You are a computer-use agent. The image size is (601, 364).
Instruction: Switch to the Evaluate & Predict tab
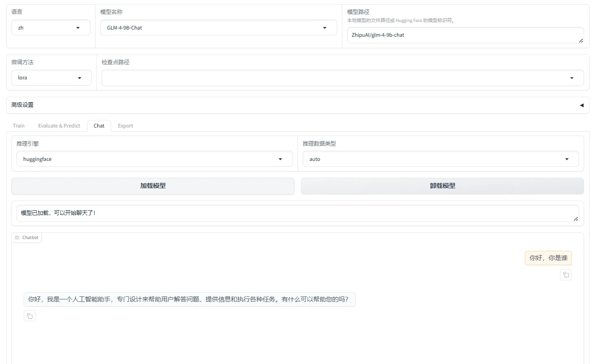click(x=59, y=126)
